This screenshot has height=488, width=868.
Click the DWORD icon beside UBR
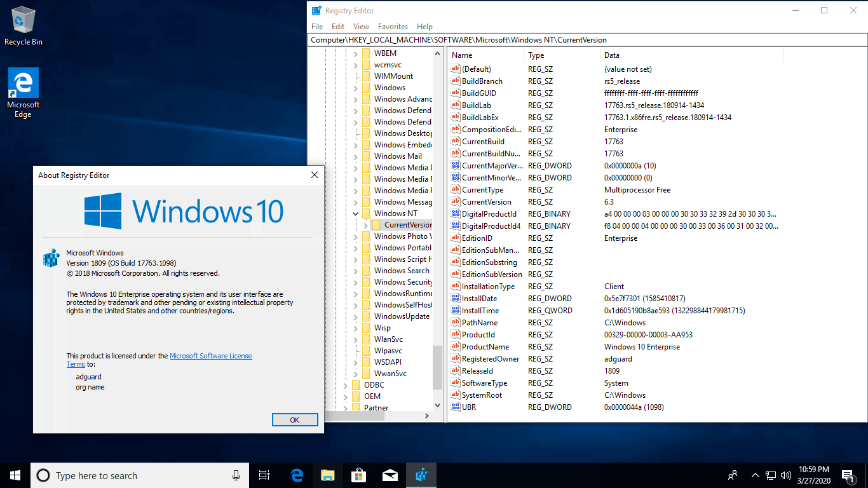(x=455, y=407)
